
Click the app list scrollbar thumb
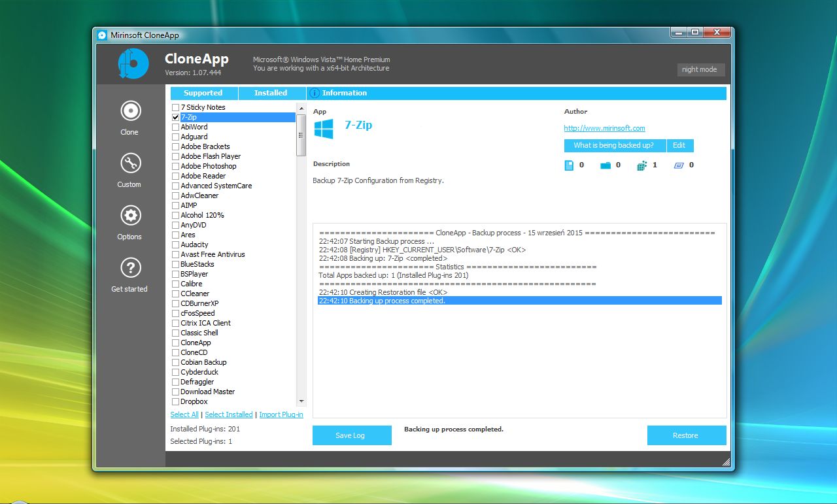pyautogui.click(x=301, y=135)
